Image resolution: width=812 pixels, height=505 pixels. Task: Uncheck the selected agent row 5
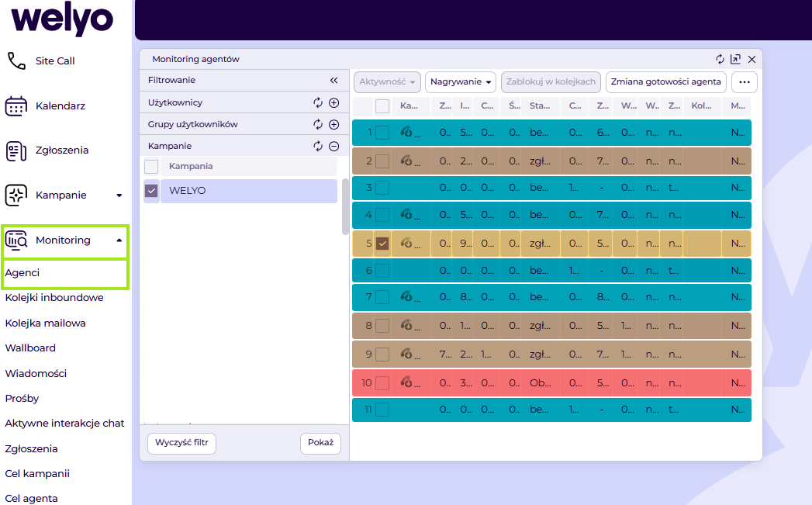382,244
